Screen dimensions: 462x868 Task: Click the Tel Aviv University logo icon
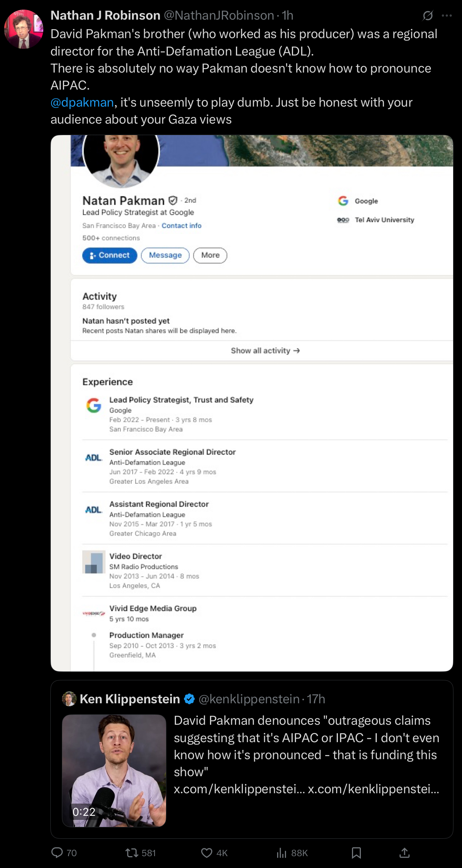pyautogui.click(x=343, y=220)
